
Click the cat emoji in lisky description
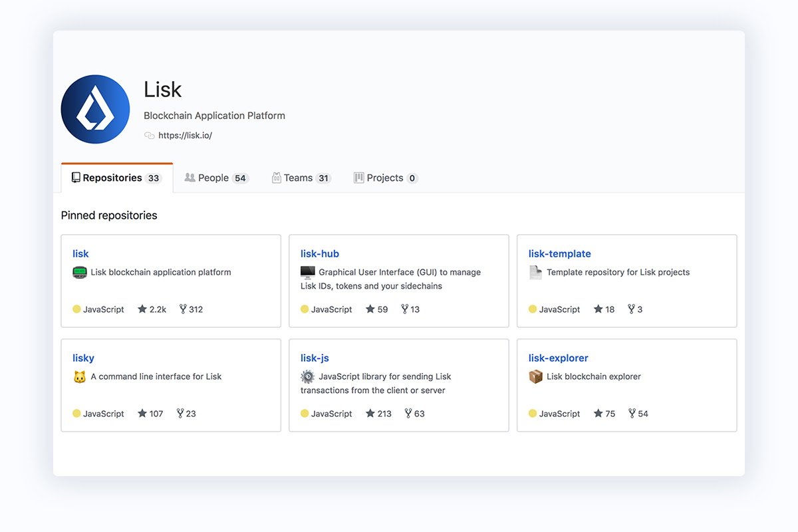pos(80,376)
